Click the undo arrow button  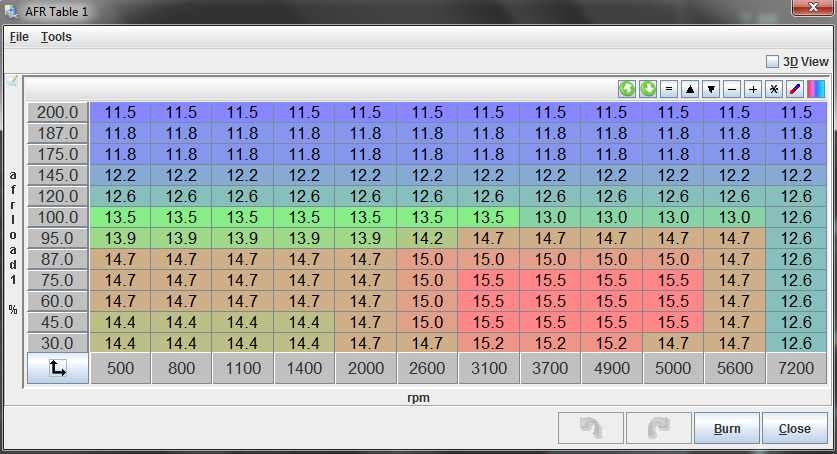pyautogui.click(x=591, y=428)
